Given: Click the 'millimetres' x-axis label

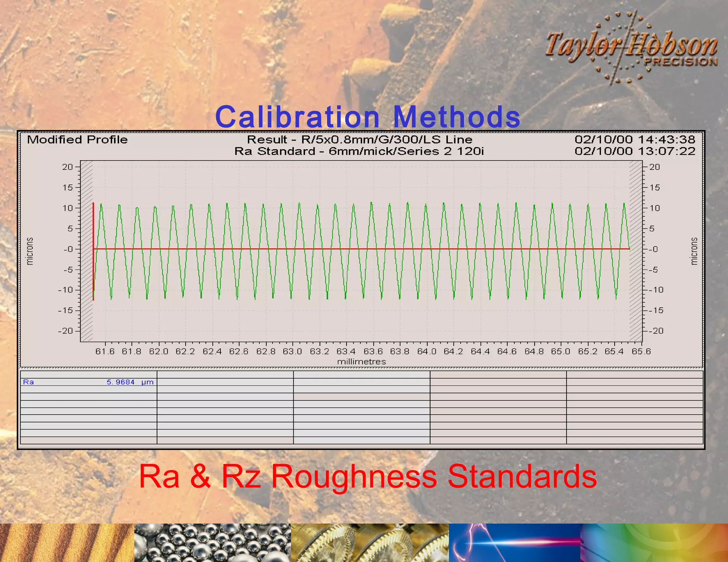Looking at the screenshot, I should point(362,362).
